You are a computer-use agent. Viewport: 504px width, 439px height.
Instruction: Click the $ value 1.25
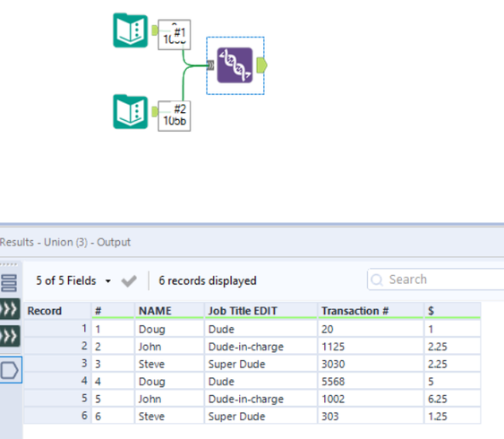(452, 417)
